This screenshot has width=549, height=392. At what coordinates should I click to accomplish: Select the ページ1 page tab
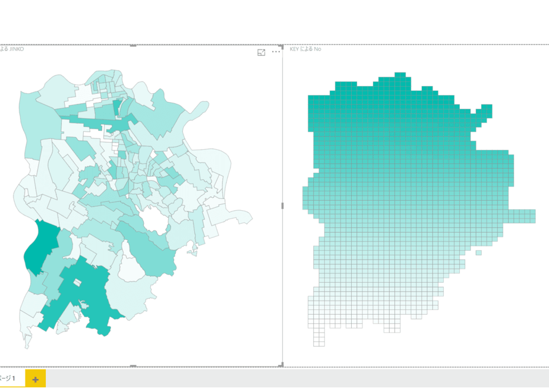tap(8, 378)
